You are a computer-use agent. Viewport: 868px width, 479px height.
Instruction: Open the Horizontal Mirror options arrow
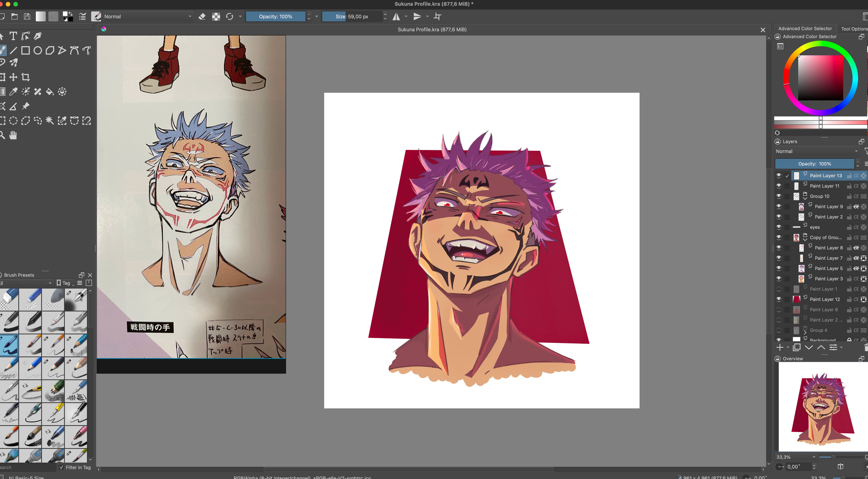[x=406, y=17]
